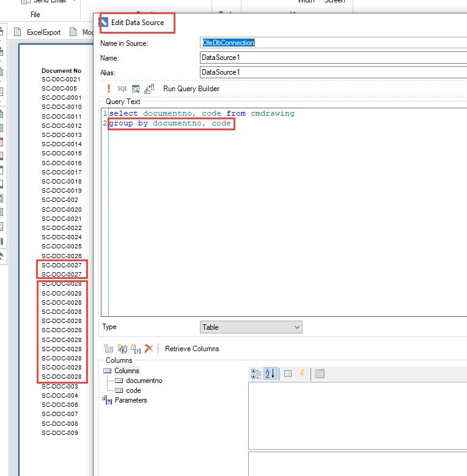The height and width of the screenshot is (476, 467).
Task: Click the New Column icon
Action: (x=108, y=349)
